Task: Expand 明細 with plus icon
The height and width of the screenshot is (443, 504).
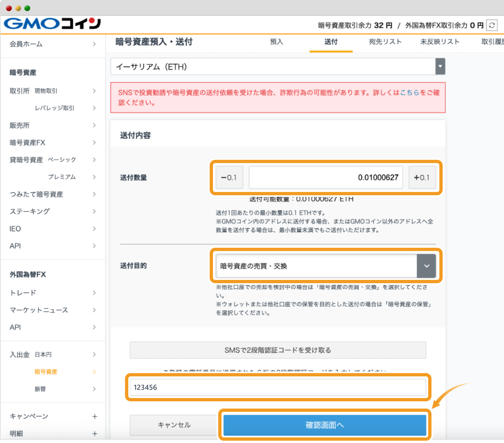Action: click(94, 434)
